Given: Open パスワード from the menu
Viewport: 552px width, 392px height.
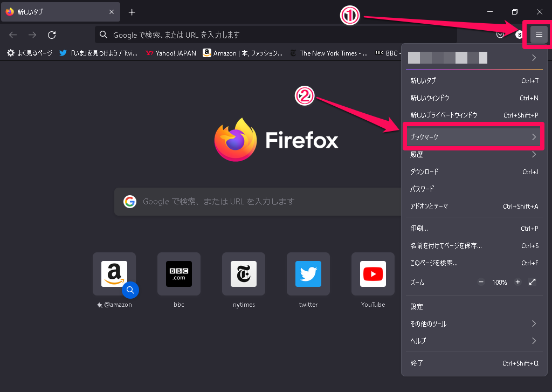Looking at the screenshot, I should tap(474, 189).
